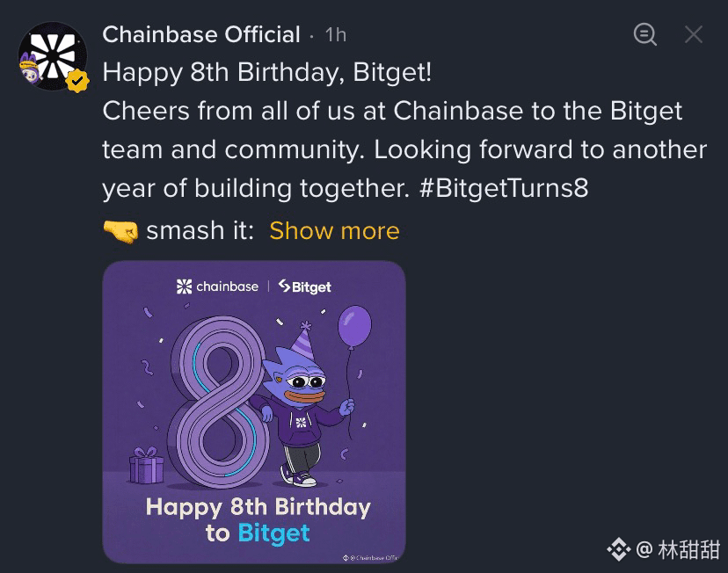Close the post with the X icon
The width and height of the screenshot is (728, 573).
pyautogui.click(x=693, y=34)
